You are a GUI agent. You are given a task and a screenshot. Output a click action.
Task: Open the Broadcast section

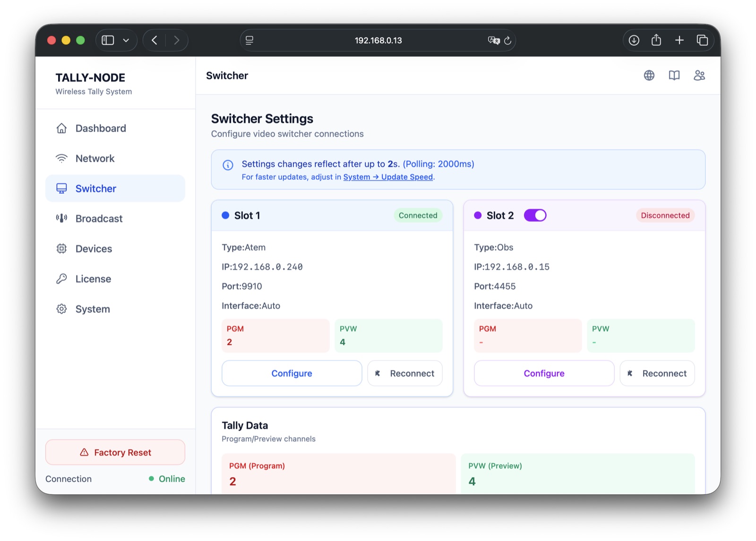[x=115, y=219]
